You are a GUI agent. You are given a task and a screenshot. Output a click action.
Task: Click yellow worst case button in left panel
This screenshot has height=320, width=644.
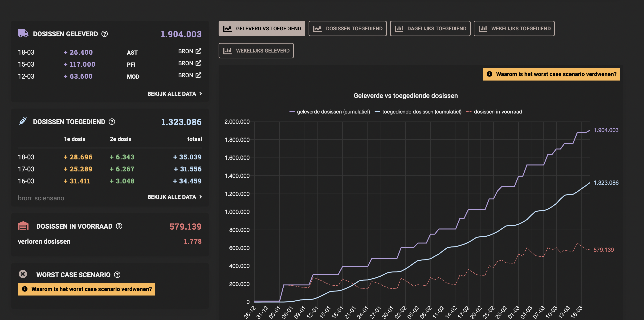(86, 289)
